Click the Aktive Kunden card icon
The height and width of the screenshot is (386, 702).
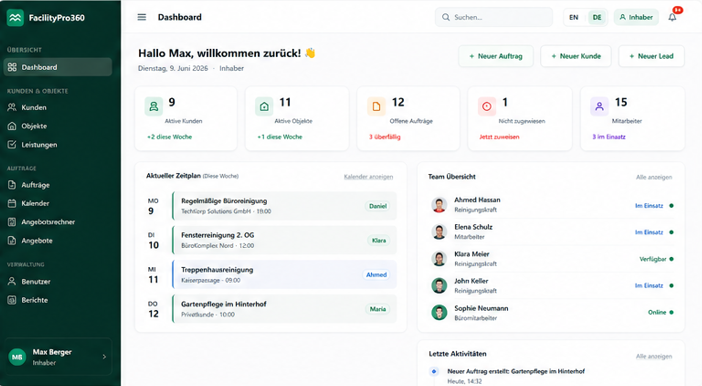click(154, 107)
